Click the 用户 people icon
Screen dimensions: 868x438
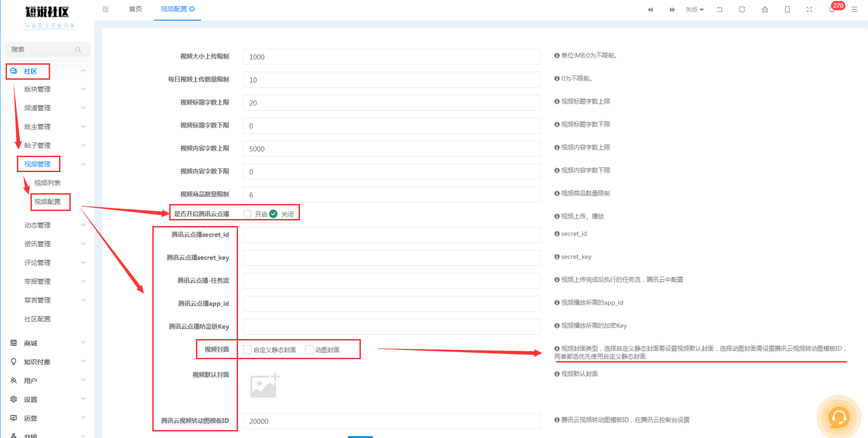14,381
